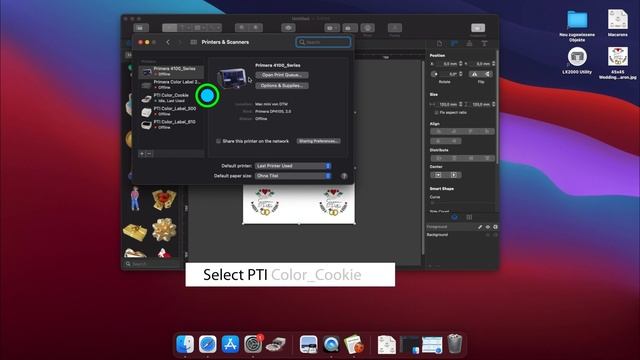This screenshot has width=640, height=360.
Task: Select the Macarons file on desktop
Action: [618, 23]
